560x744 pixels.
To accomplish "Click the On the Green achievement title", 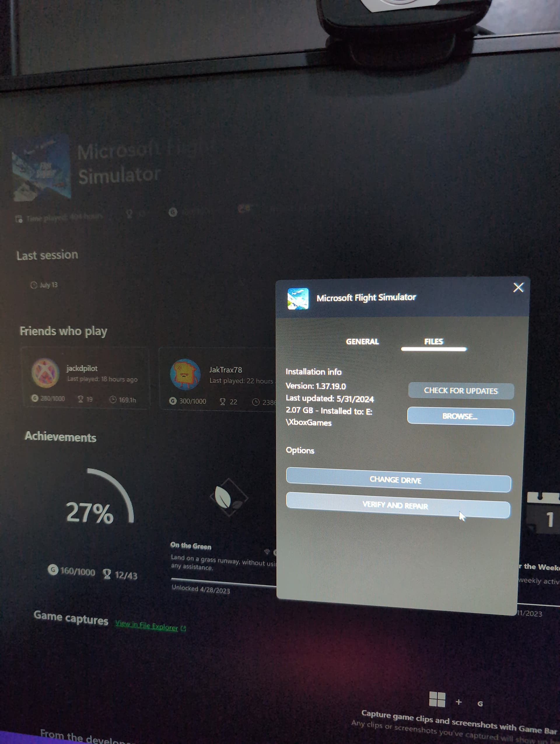I will pos(190,546).
